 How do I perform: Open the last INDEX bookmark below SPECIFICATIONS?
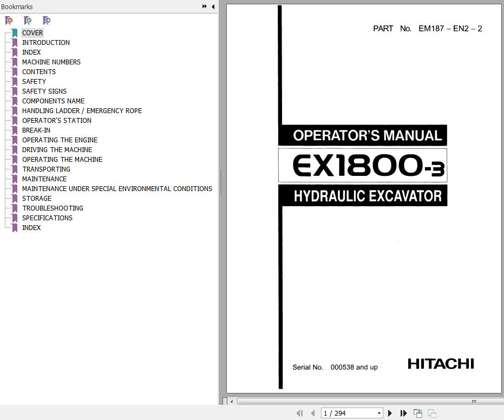[x=31, y=227]
